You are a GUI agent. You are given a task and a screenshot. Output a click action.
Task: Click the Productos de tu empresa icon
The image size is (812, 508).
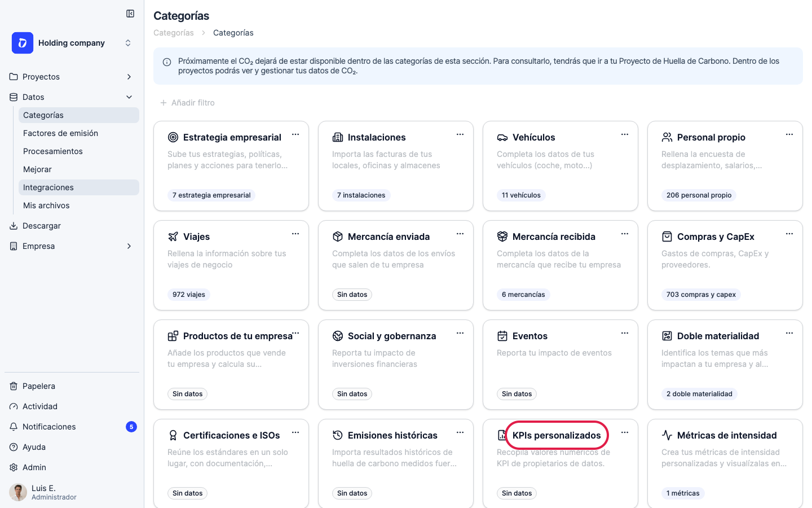pyautogui.click(x=173, y=336)
